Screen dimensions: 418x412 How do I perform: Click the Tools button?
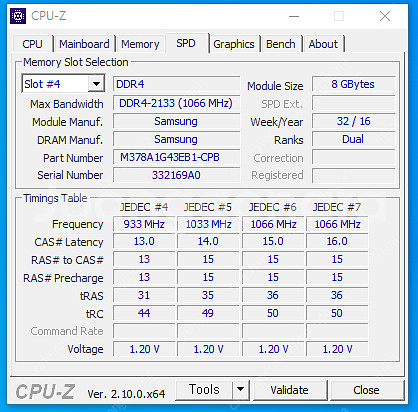[204, 390]
